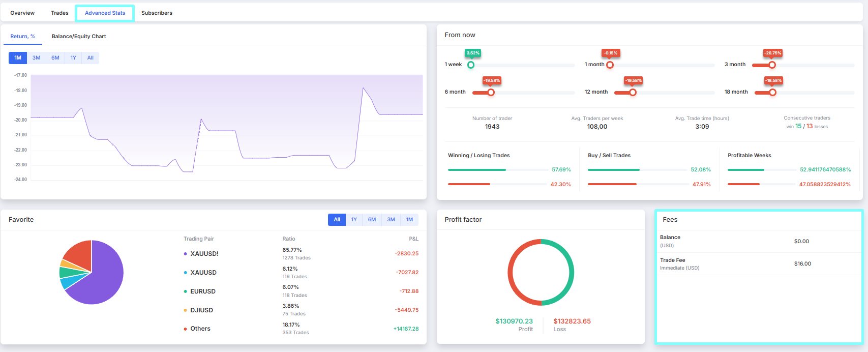Set return chart range to 1Y

(x=73, y=58)
